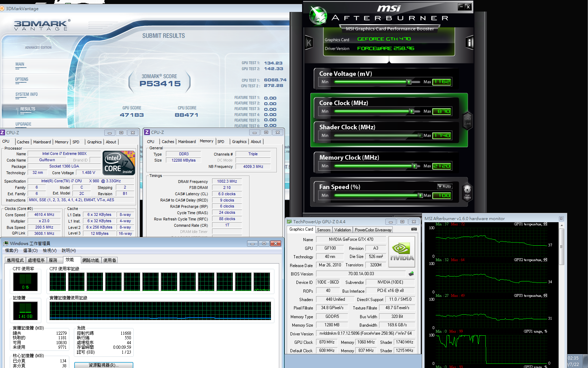
Task: Minimize the MSI Afterburner window
Action: (461, 6)
